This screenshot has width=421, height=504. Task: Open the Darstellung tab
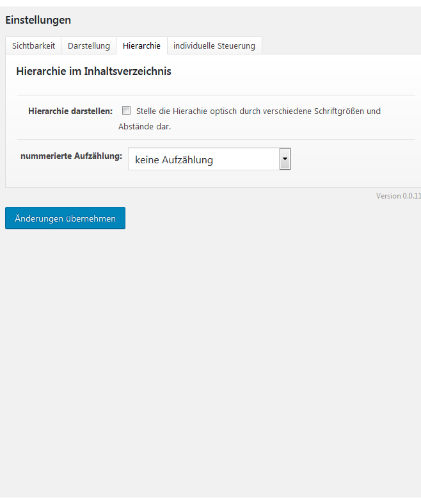tap(89, 45)
